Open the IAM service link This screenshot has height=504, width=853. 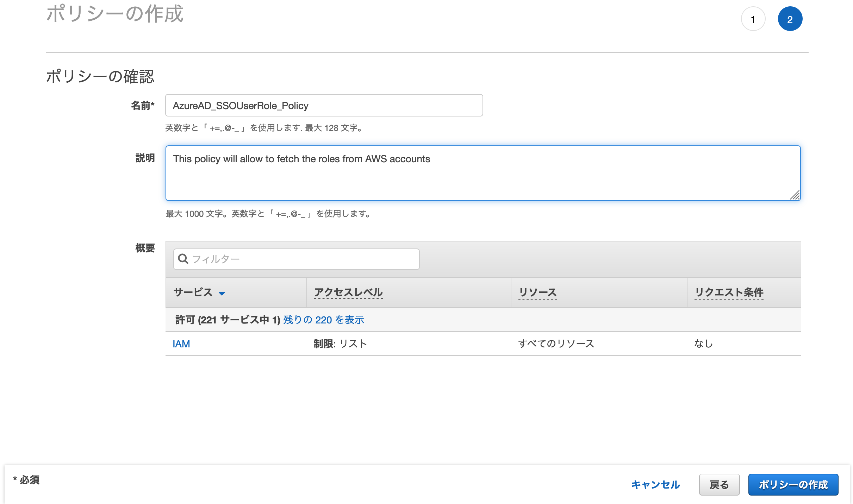coord(181,344)
